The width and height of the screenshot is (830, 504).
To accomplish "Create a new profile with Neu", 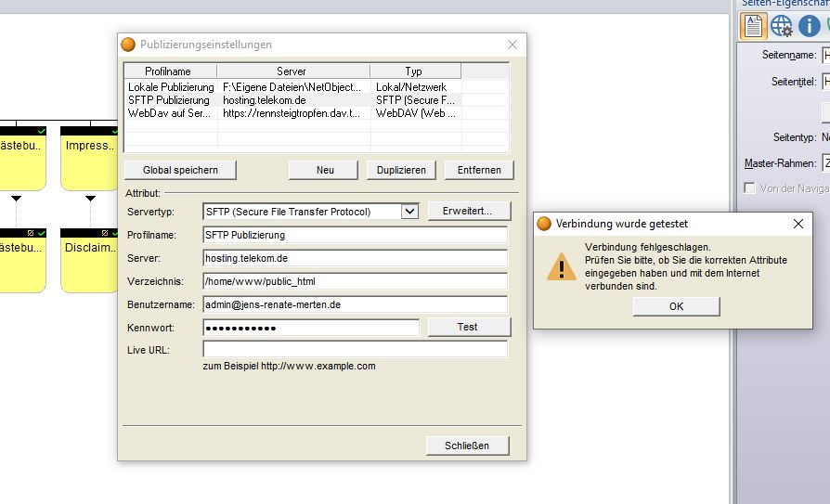I will point(325,170).
